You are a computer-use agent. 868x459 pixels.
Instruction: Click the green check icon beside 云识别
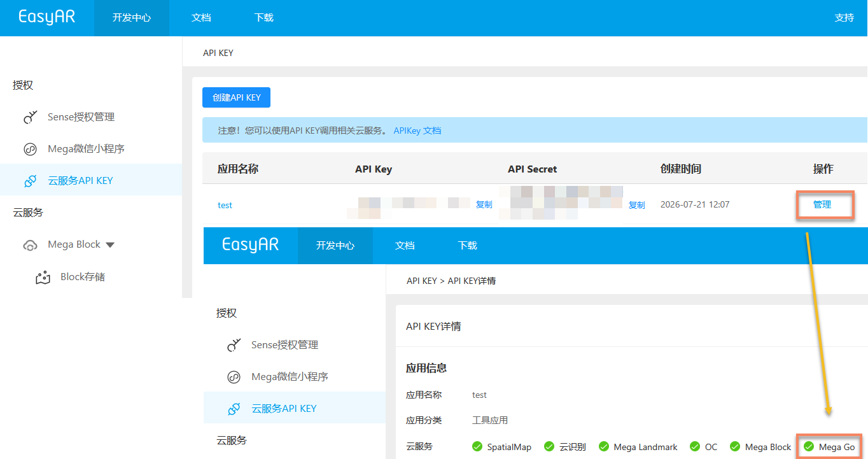pos(550,447)
